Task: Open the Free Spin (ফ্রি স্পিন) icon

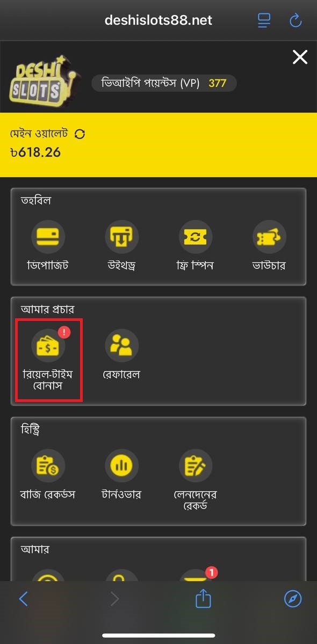Action: 196,237
